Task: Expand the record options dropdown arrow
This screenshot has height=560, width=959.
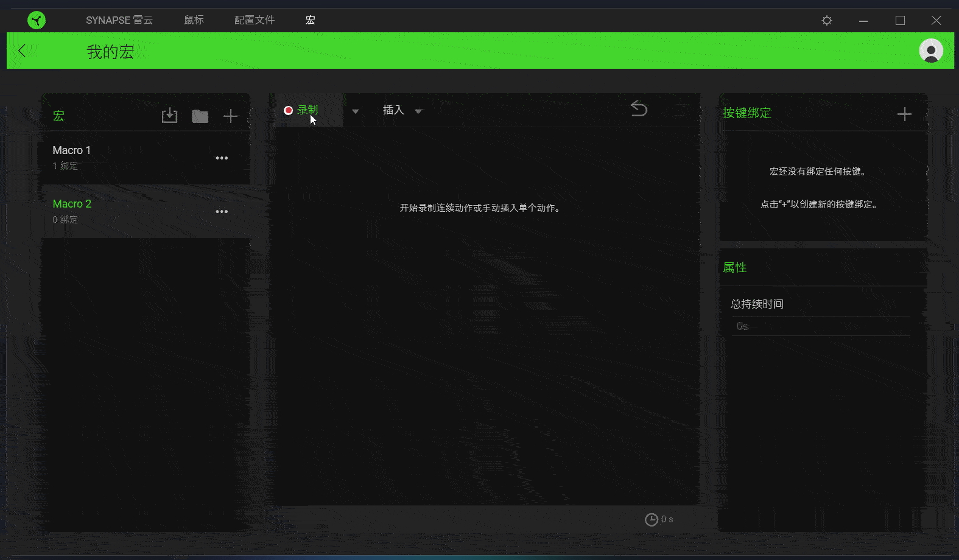Action: pyautogui.click(x=356, y=111)
